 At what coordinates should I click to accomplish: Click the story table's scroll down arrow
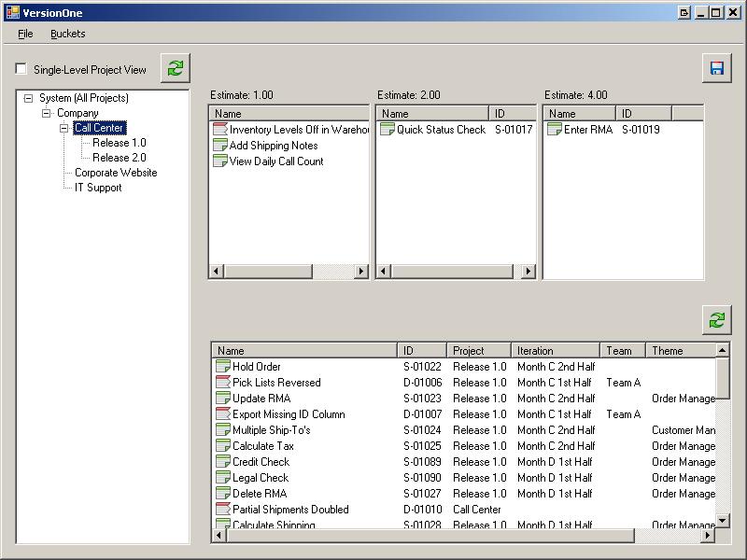tap(722, 521)
